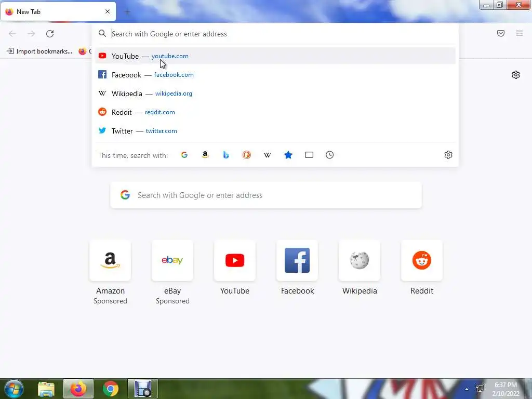Open new tab personalize gear icon
Screen dimensions: 532x399
[516, 75]
